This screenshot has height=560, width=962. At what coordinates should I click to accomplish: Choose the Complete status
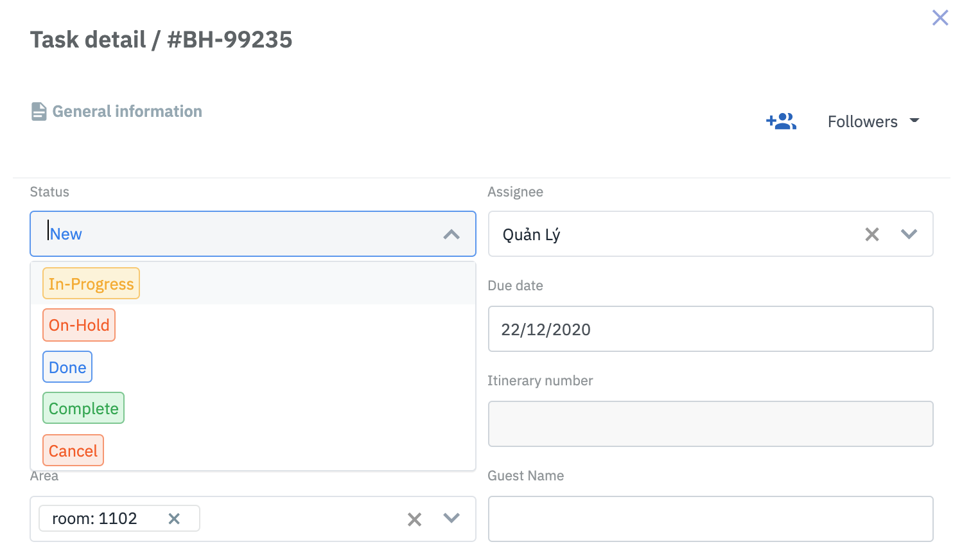83,408
